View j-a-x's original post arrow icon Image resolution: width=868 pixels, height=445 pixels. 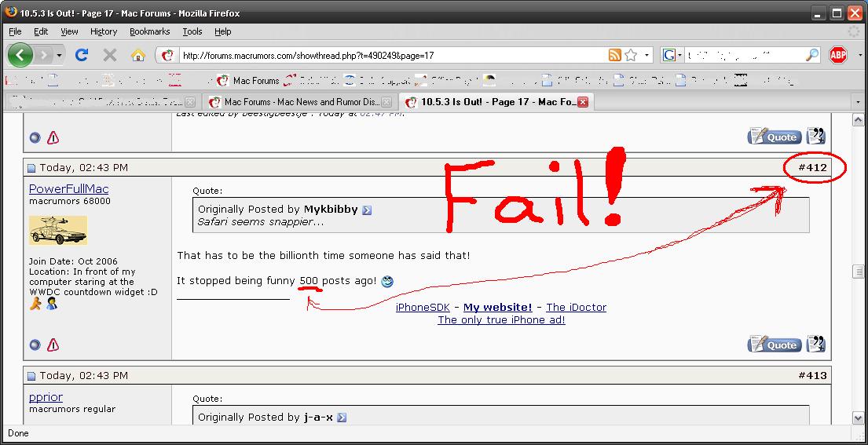click(342, 418)
